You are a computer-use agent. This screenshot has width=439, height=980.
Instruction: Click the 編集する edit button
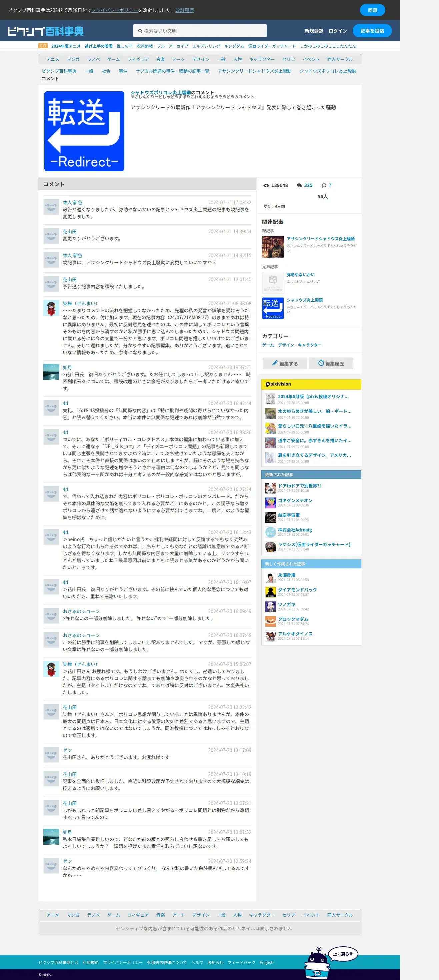click(285, 363)
